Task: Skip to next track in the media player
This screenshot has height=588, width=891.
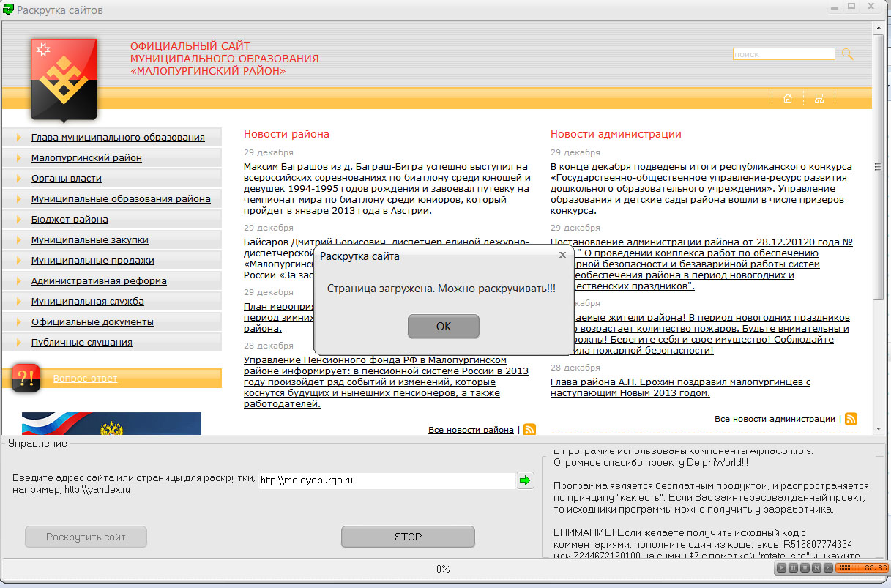Action: click(x=828, y=567)
